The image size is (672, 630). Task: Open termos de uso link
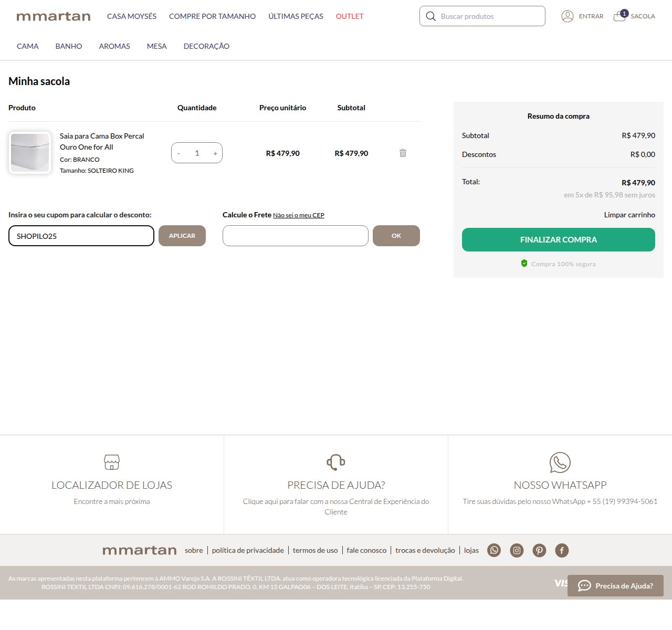(x=315, y=550)
